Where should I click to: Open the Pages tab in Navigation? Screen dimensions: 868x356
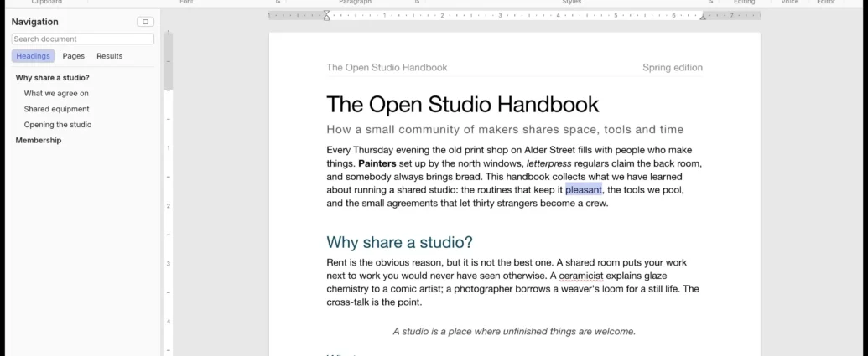74,56
